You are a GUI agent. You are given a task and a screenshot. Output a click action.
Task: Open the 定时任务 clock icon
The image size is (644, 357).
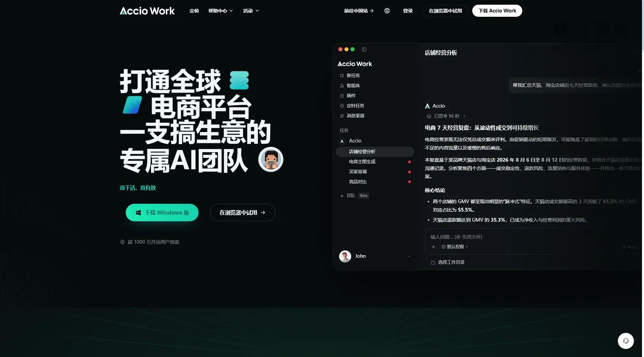pyautogui.click(x=342, y=106)
